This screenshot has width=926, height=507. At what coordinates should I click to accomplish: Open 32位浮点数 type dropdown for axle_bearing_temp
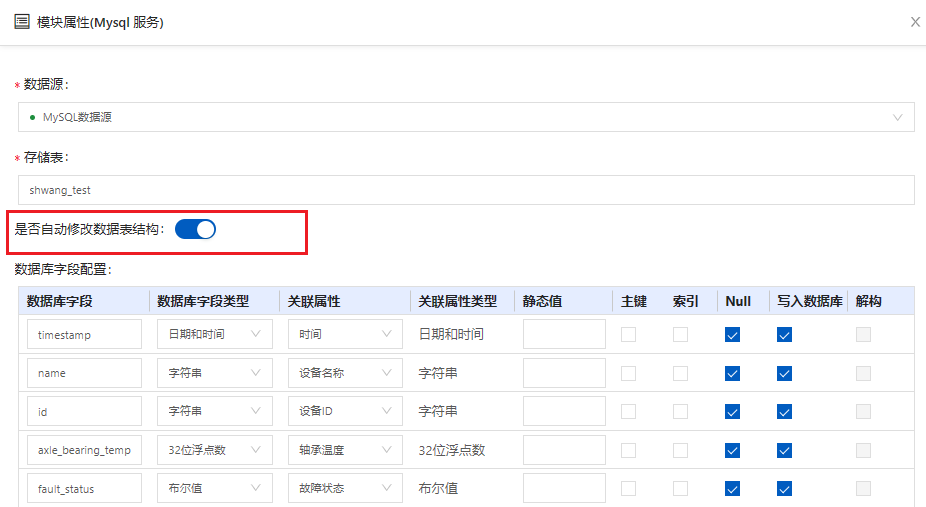click(x=215, y=450)
